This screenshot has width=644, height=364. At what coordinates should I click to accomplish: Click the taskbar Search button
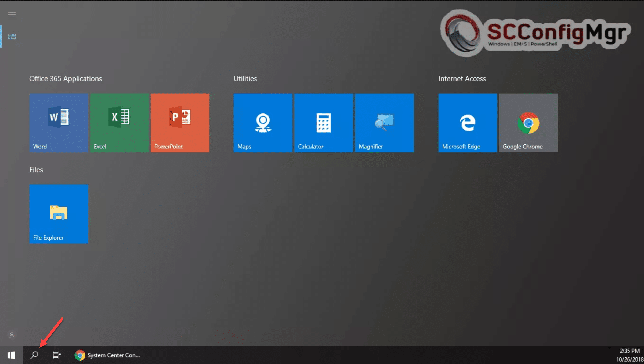pyautogui.click(x=34, y=355)
